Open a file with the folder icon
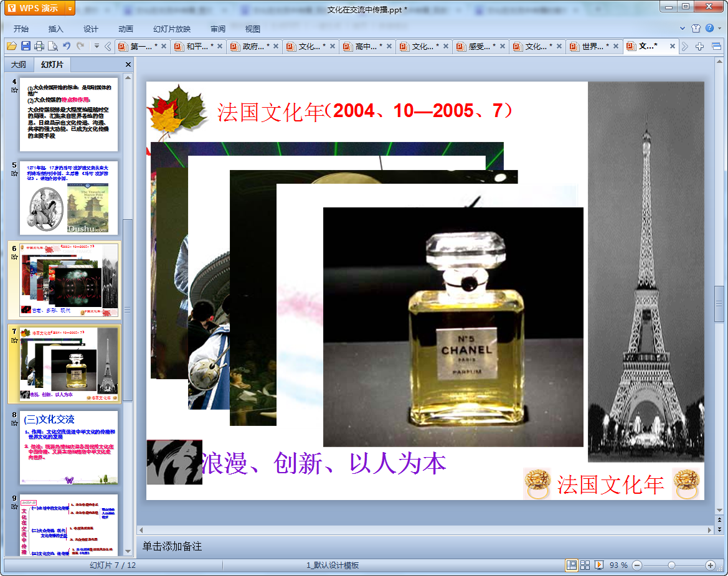The width and height of the screenshot is (728, 576). point(12,46)
